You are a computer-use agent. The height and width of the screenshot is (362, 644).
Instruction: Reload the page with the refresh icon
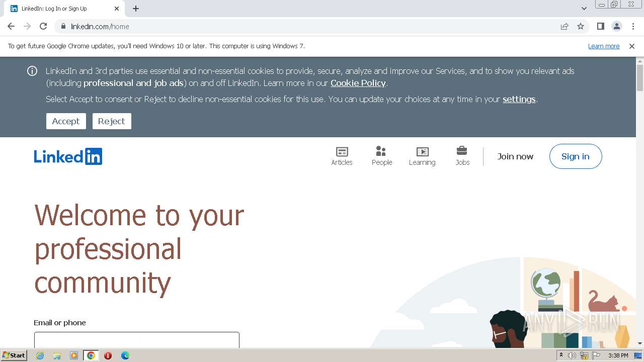coord(43,26)
